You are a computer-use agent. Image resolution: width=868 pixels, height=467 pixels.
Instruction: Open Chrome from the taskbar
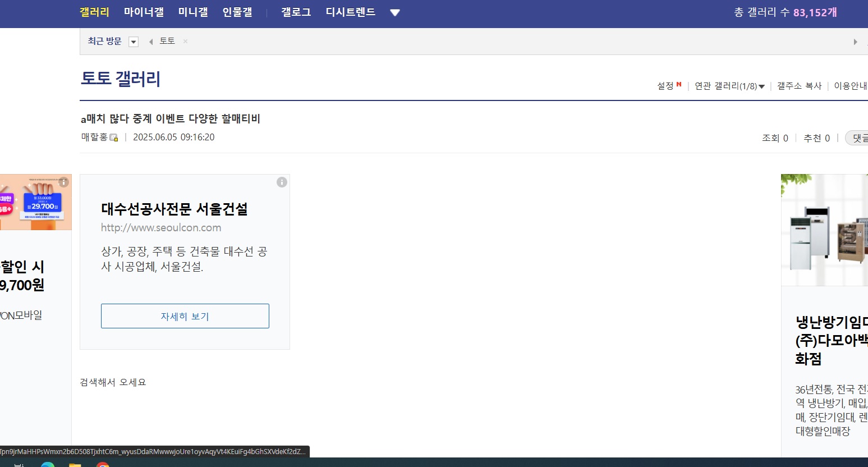coord(103,465)
